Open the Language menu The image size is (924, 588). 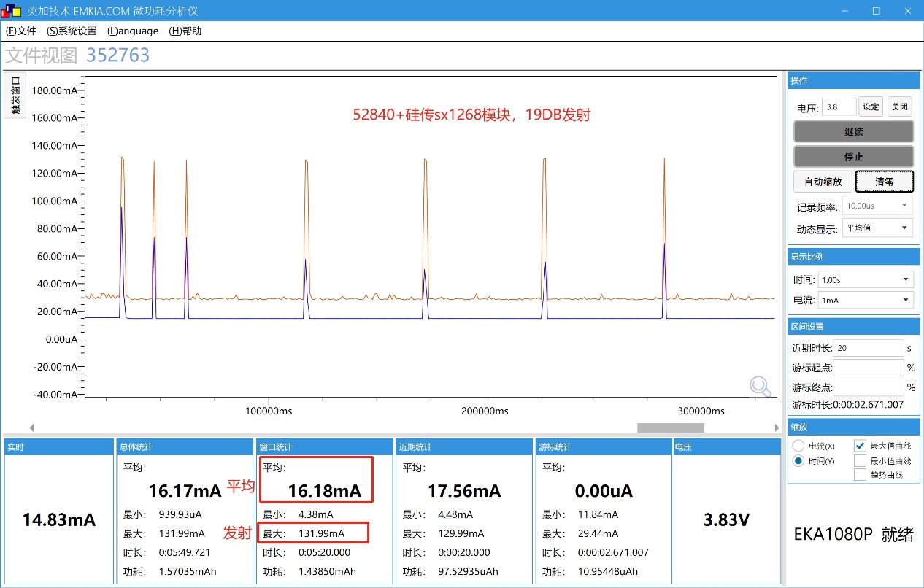coord(133,31)
